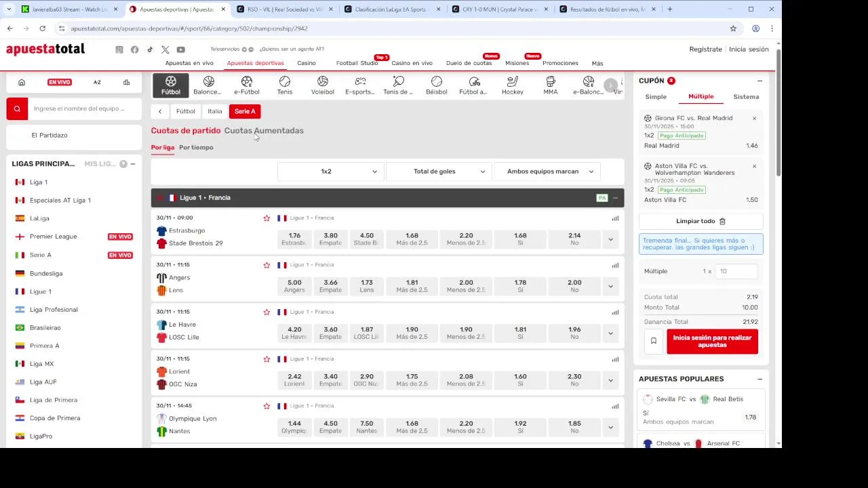Select the E-sports category icon
This screenshot has height=488, width=868.
tap(360, 85)
